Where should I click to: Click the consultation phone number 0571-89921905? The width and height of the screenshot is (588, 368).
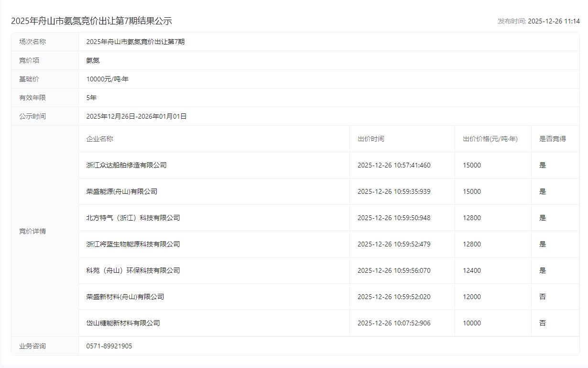[x=109, y=346]
